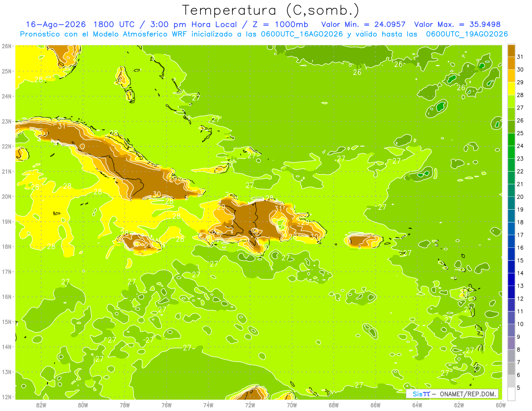The height and width of the screenshot is (411, 532).
Task: Click the 64W longitude axis label
Action: (x=417, y=405)
